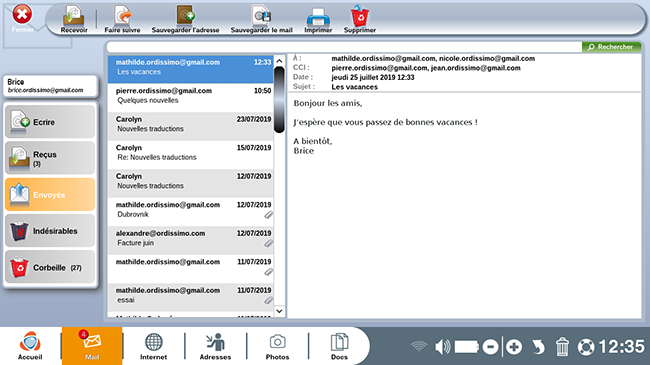Viewport: 650px width, 365px height.
Task: Print the email with Imprimer
Action: coord(318,19)
